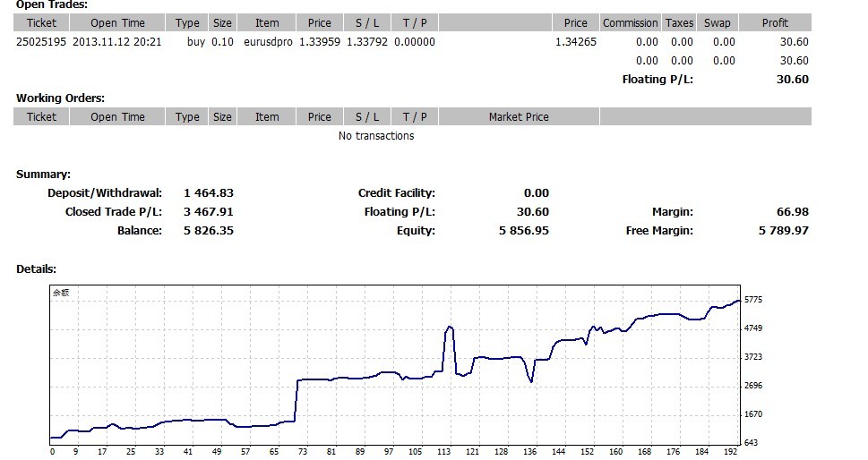
Task: Select Margin value 66.98
Action: click(793, 212)
